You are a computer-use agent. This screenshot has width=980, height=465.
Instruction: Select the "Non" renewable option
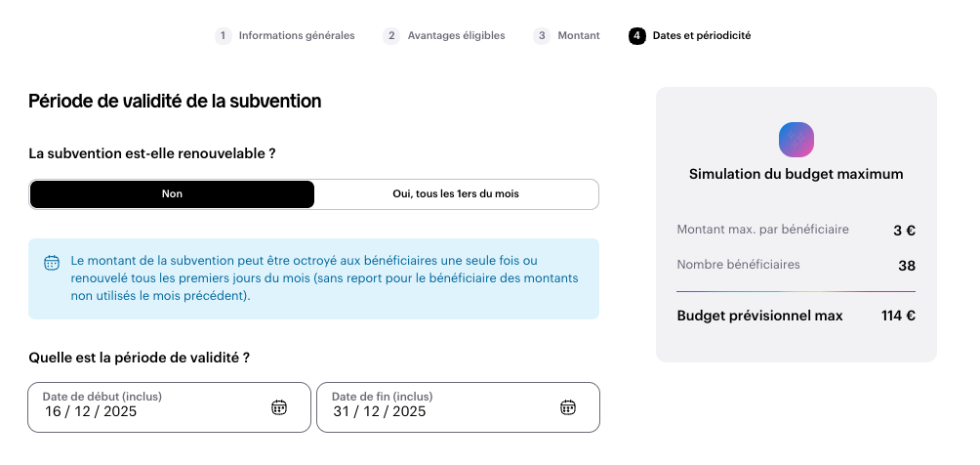pyautogui.click(x=172, y=194)
